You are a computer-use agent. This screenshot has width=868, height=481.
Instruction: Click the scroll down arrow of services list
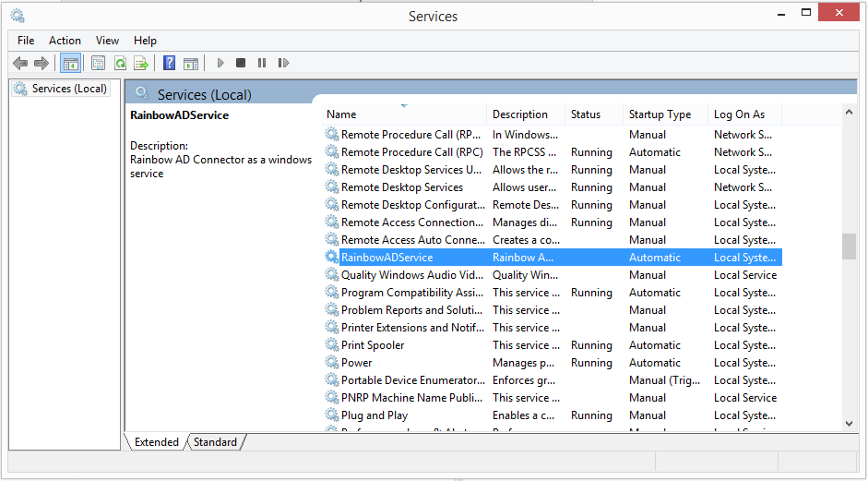(850, 423)
